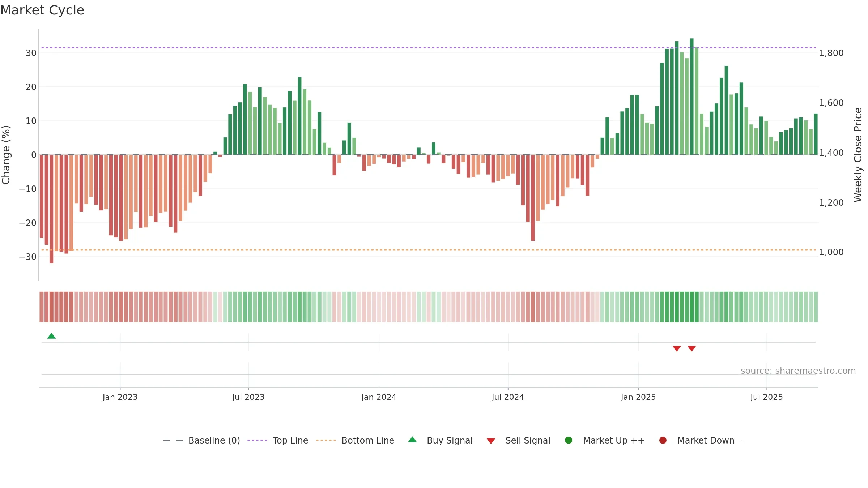Click the darkest red heat strip cell
868x488 pixels.
pos(51,307)
